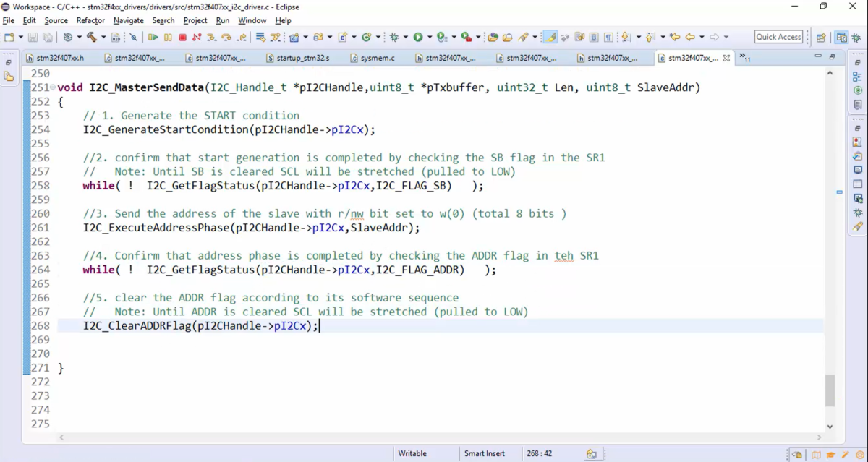Toggle Skip All Breakpoints

click(133, 37)
